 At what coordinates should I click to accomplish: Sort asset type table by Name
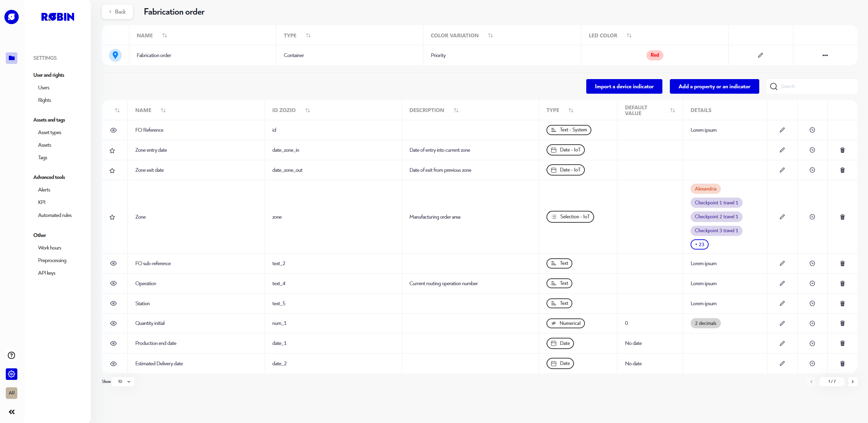click(x=164, y=35)
